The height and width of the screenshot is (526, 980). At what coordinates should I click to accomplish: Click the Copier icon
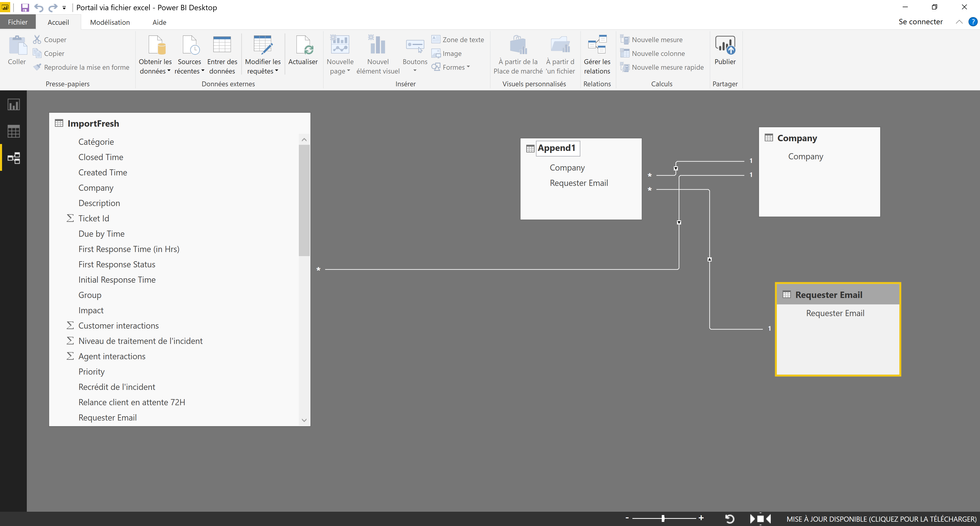point(37,53)
